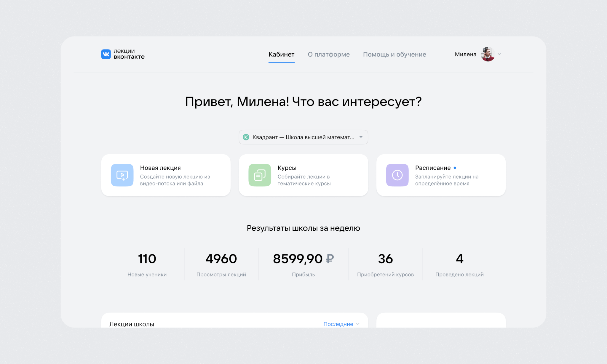The height and width of the screenshot is (364, 607).
Task: Click the green Courses stack icon
Action: [x=260, y=175]
